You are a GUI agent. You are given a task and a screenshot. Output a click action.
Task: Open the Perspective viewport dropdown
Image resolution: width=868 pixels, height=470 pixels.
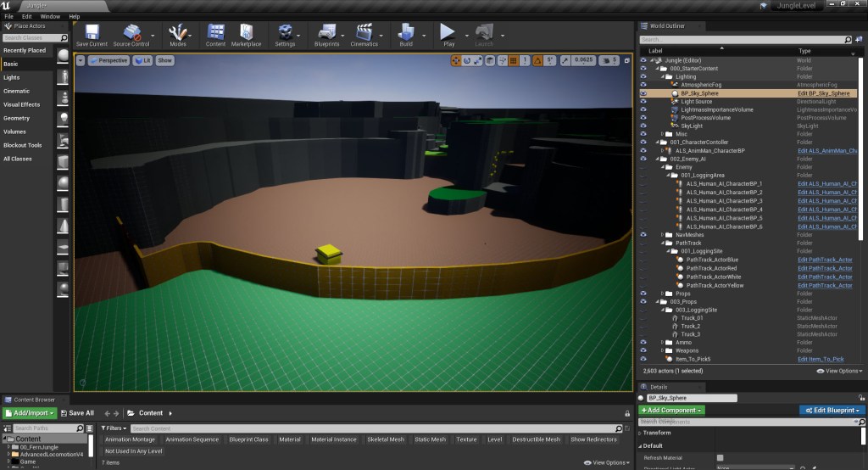pyautogui.click(x=108, y=60)
